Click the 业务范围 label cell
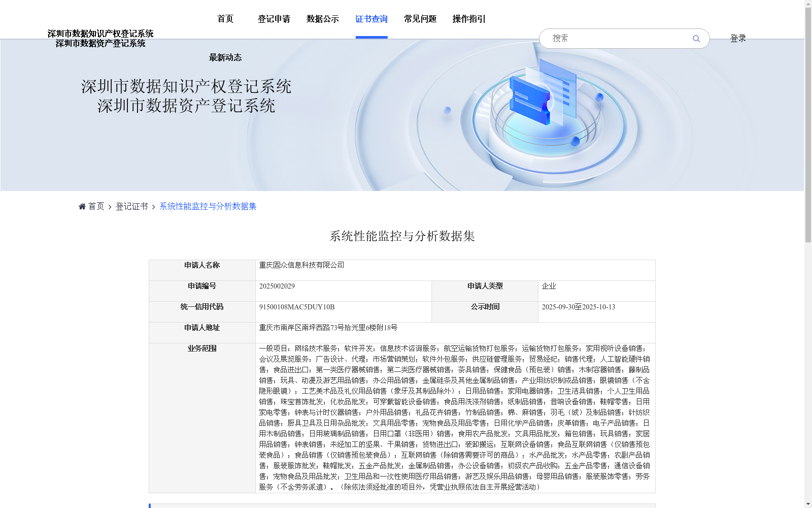Viewport: 812px width, 508px height. coord(202,418)
